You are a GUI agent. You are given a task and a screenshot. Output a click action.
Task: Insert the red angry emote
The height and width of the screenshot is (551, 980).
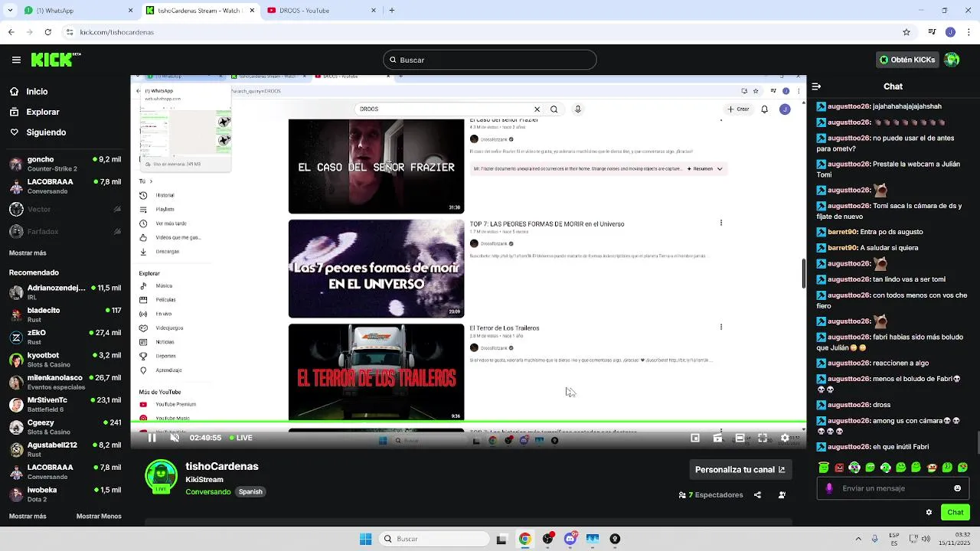tap(839, 468)
